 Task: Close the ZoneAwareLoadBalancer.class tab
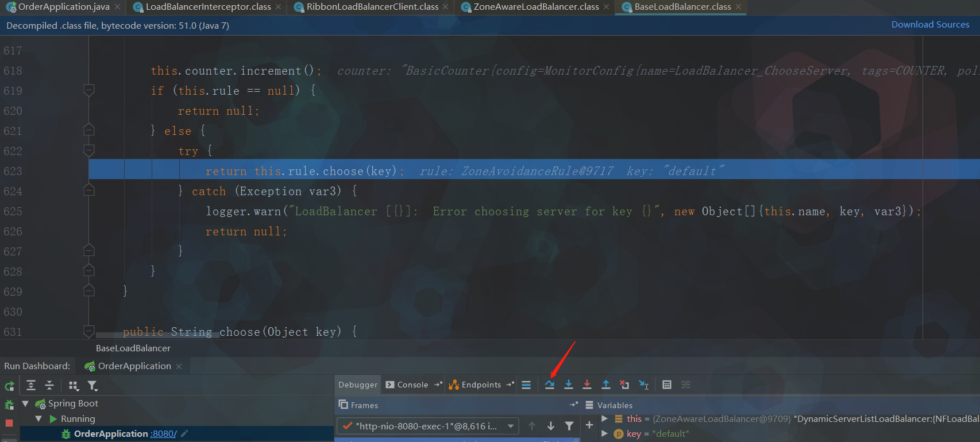point(606,7)
